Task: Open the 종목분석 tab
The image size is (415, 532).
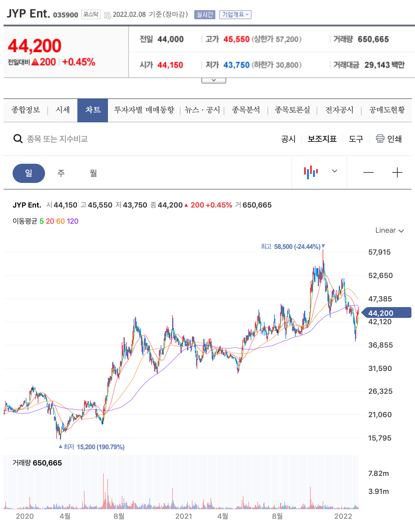Action: (246, 110)
